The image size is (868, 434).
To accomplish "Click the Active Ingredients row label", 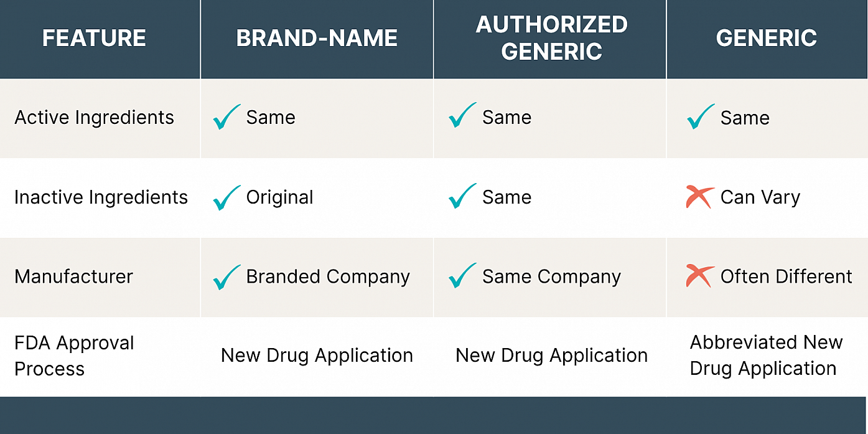I will click(x=94, y=118).
